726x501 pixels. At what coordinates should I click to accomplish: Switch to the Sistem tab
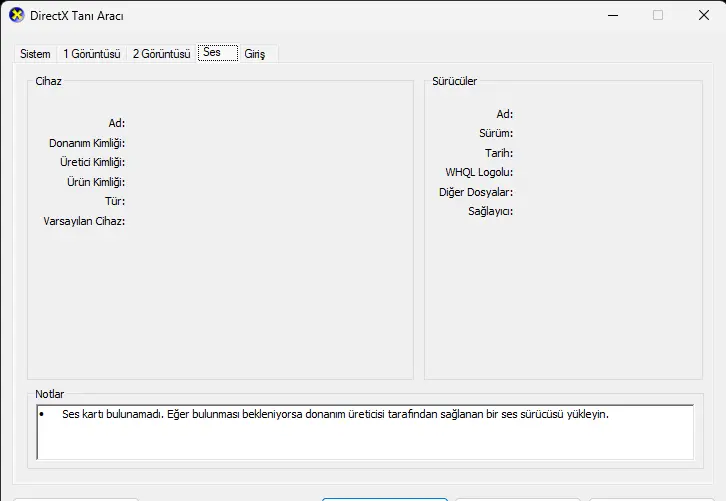(35, 54)
